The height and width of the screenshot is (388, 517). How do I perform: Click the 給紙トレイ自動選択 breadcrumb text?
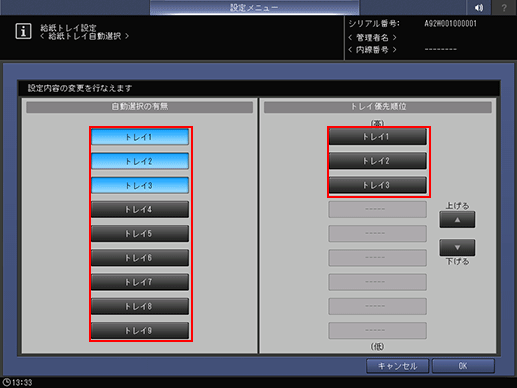[x=85, y=36]
